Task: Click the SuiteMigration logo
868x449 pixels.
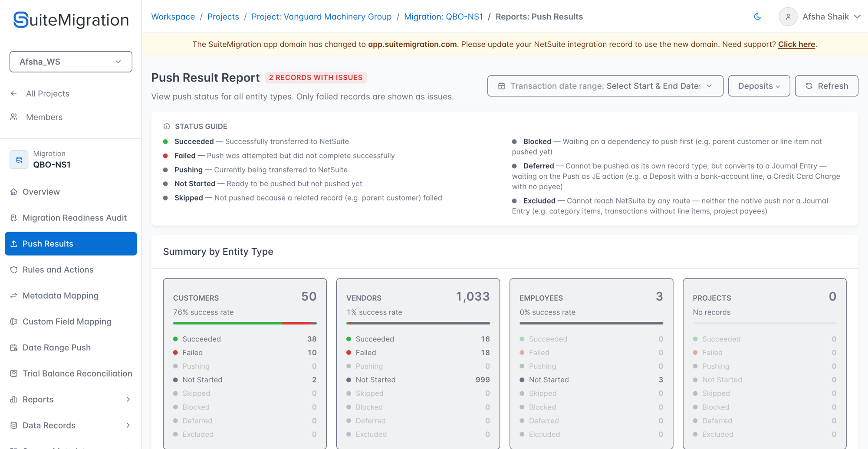Action: pos(71,20)
